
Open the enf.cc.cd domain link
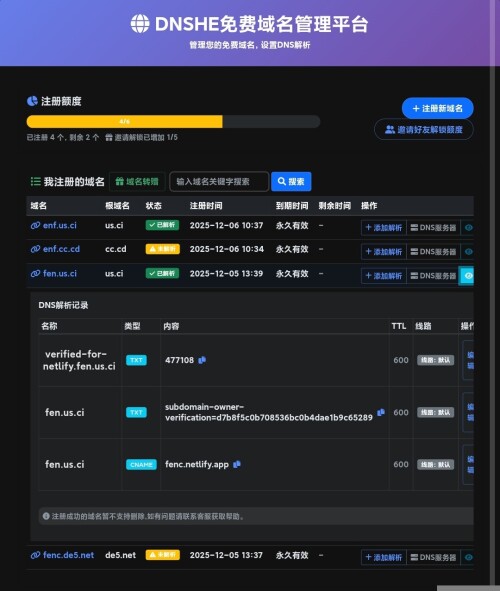click(61, 249)
